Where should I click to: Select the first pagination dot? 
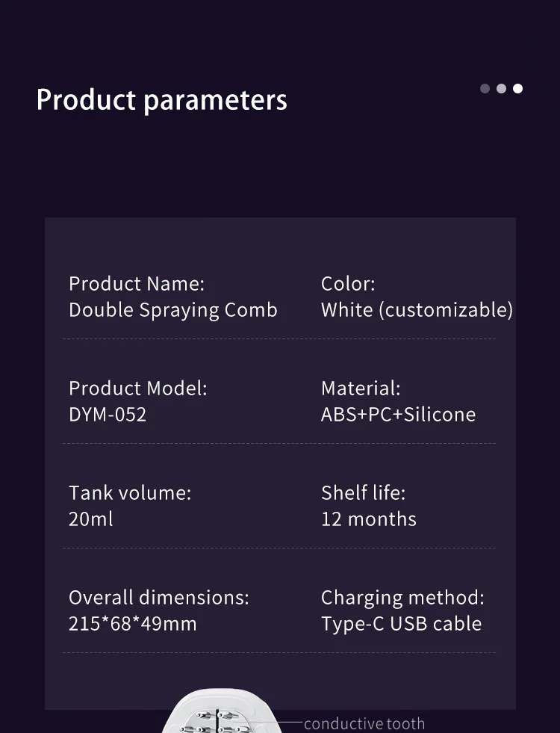coord(485,88)
